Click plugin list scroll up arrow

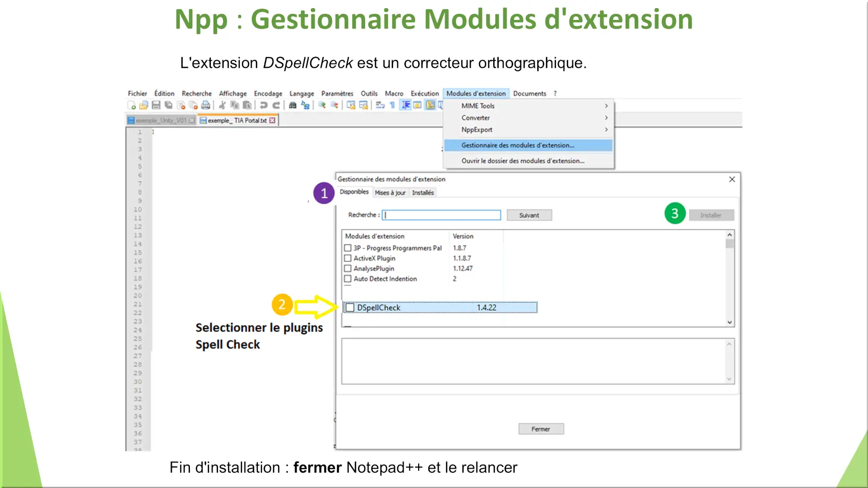(730, 235)
